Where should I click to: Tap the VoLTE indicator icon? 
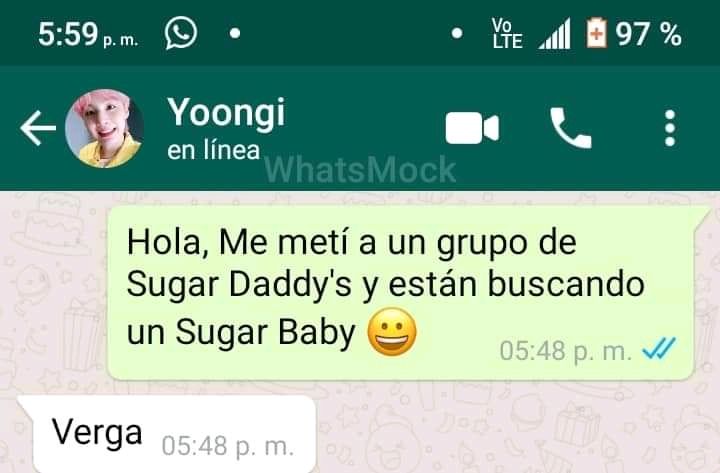click(507, 34)
